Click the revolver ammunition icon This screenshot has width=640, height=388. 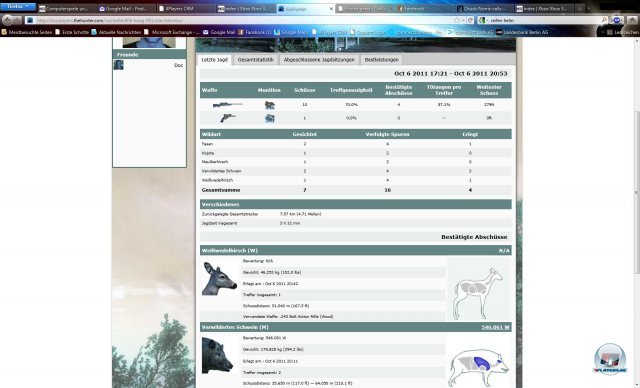[x=269, y=118]
